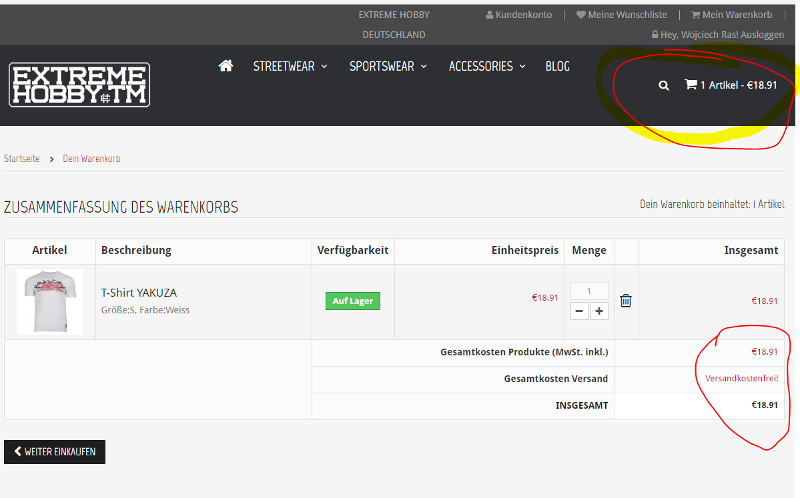The width and height of the screenshot is (800, 498).
Task: Click the Auf Lager availability badge
Action: 353,301
